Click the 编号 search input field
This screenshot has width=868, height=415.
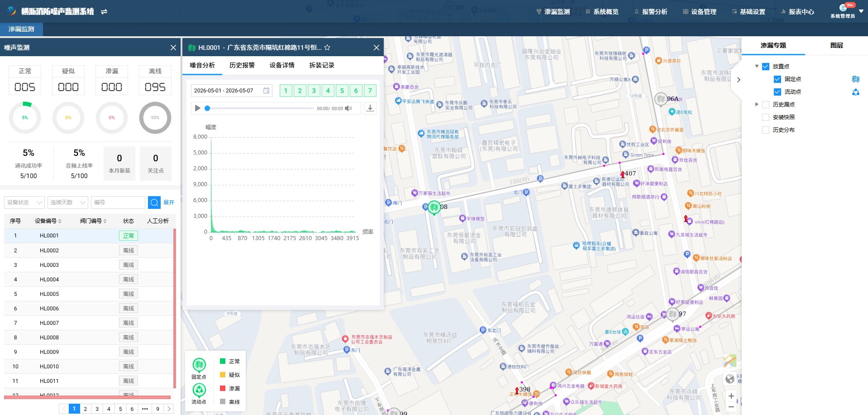[x=118, y=203]
